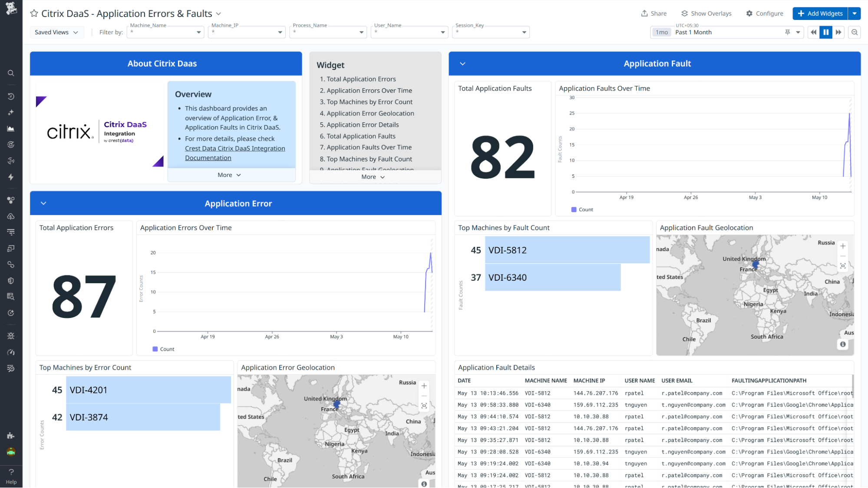This screenshot has height=488, width=868.
Task: Click info icon on Application Fault Geolocation map
Action: tap(843, 344)
